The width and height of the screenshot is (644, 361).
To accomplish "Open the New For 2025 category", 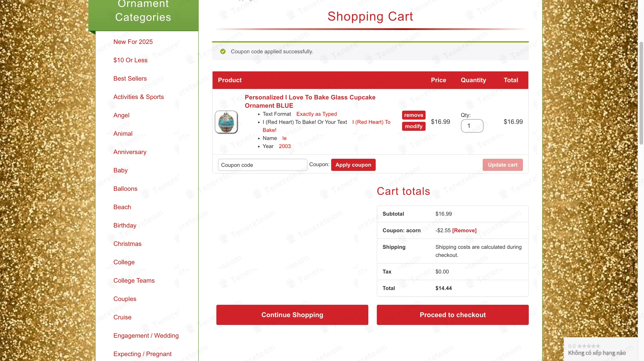I will (133, 42).
